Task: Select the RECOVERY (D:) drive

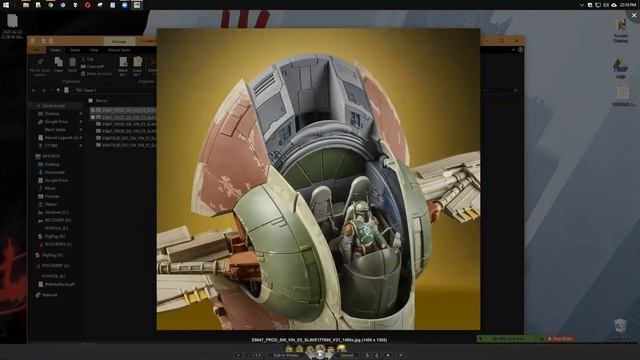Action: 58,220
